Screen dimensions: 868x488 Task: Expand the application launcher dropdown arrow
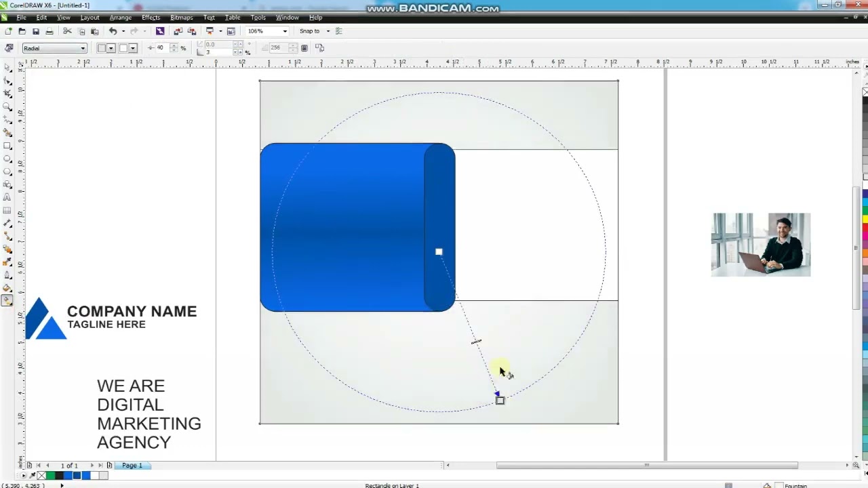(x=220, y=31)
